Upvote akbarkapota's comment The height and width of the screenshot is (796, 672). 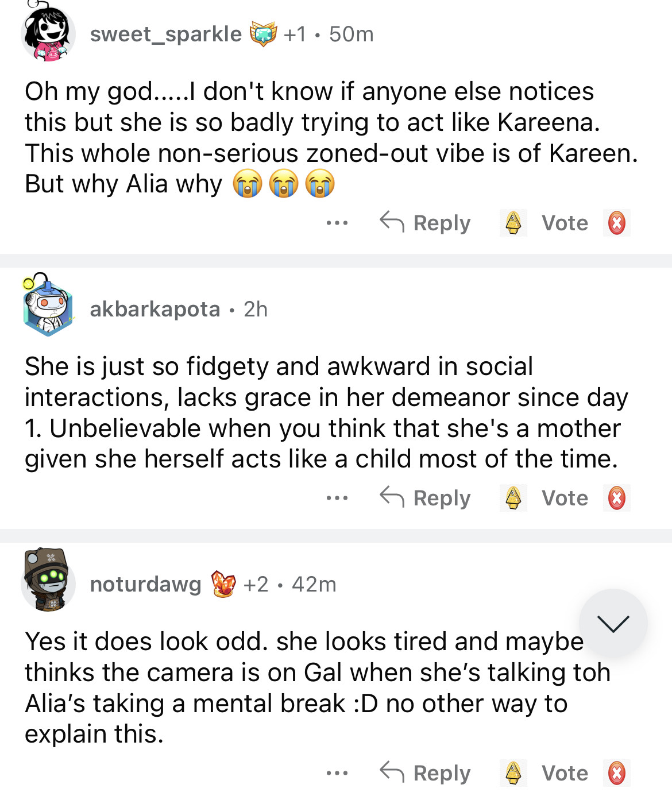[x=513, y=498]
